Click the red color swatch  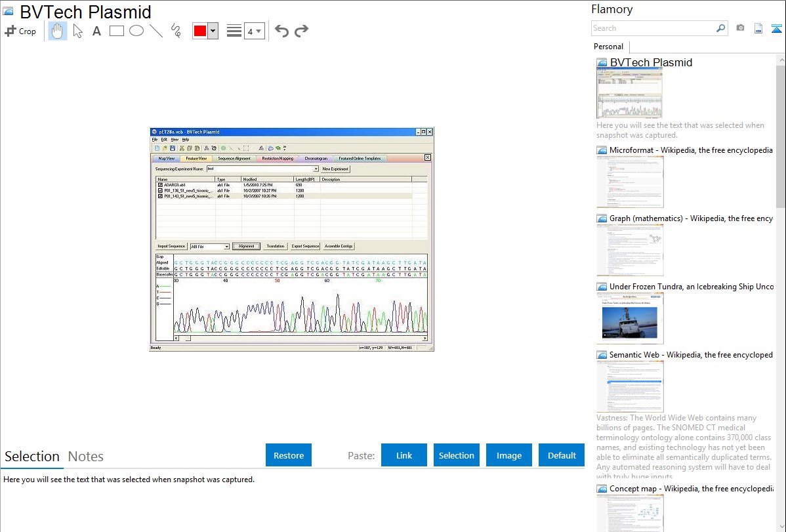click(200, 31)
